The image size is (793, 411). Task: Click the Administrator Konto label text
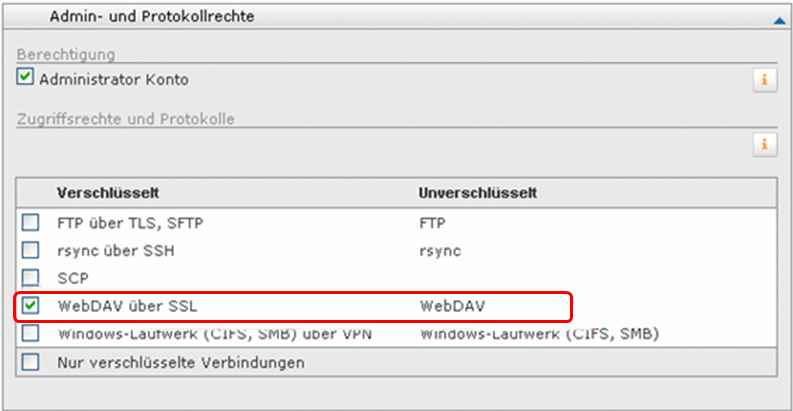click(x=114, y=80)
